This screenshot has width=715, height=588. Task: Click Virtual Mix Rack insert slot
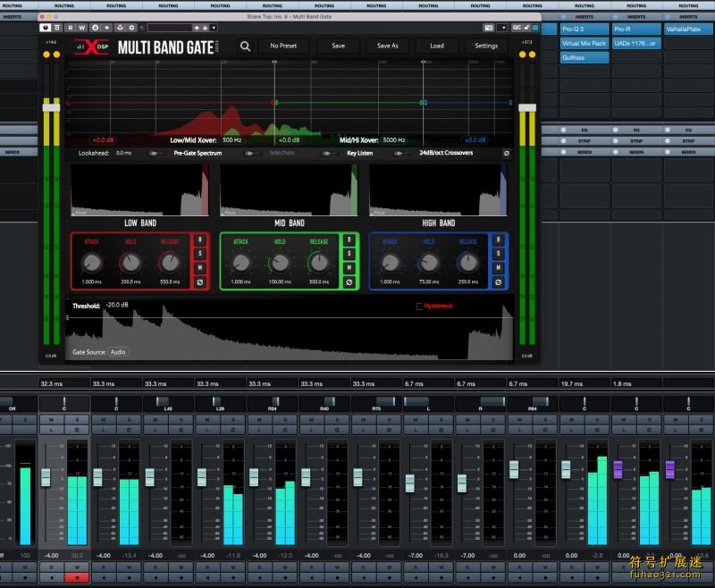click(x=585, y=43)
